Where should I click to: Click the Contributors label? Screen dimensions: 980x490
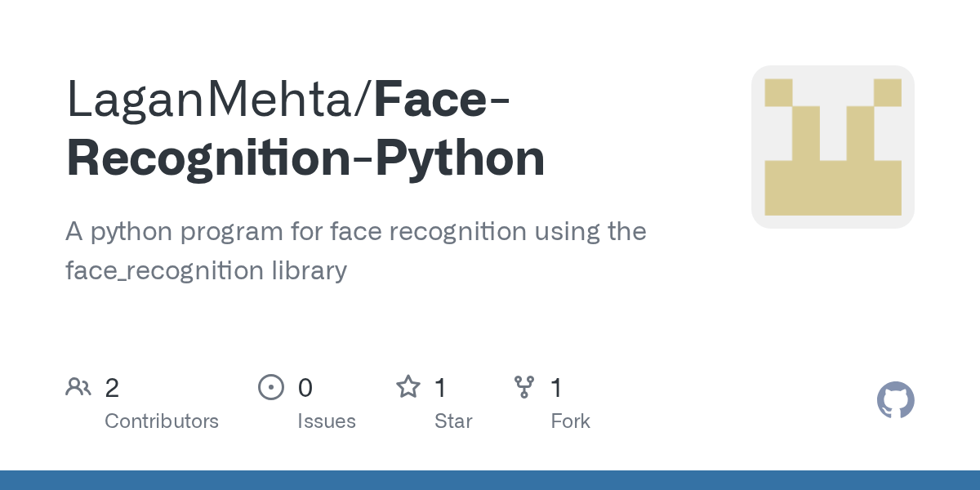coord(162,421)
